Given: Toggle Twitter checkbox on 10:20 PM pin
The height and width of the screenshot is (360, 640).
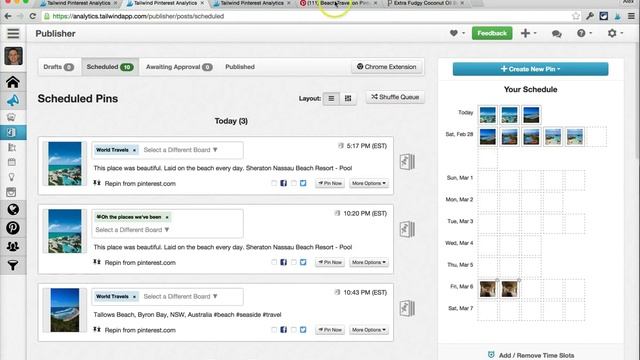Looking at the screenshot, I should [294, 262].
